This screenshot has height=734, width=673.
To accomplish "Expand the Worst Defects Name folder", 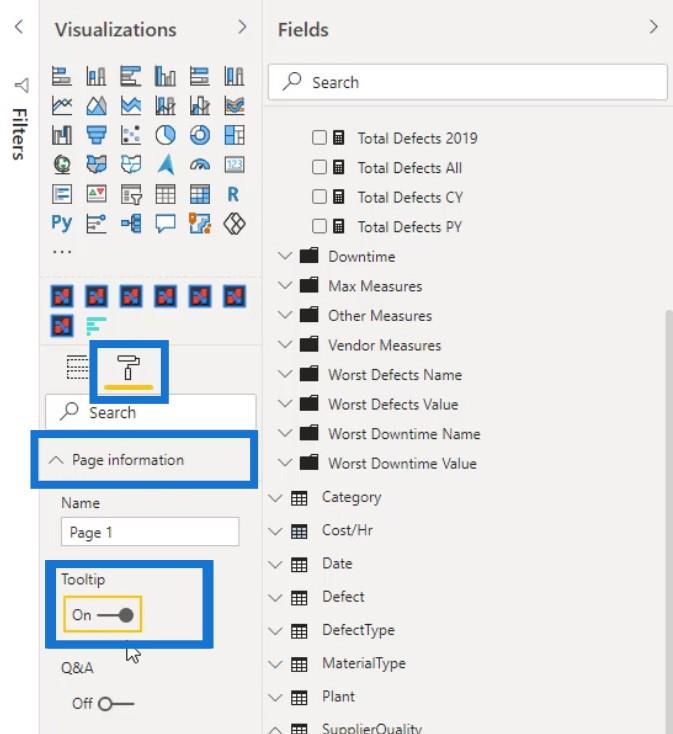I will 285,374.
